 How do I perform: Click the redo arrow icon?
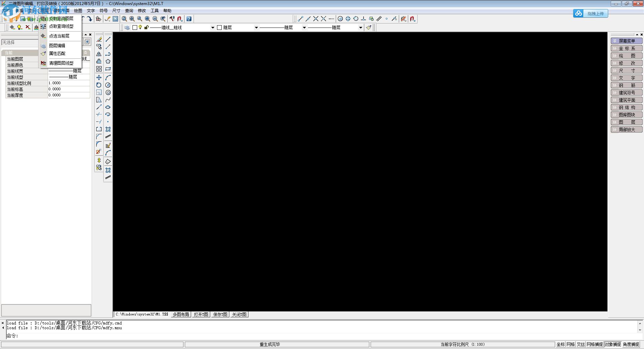pyautogui.click(x=89, y=19)
